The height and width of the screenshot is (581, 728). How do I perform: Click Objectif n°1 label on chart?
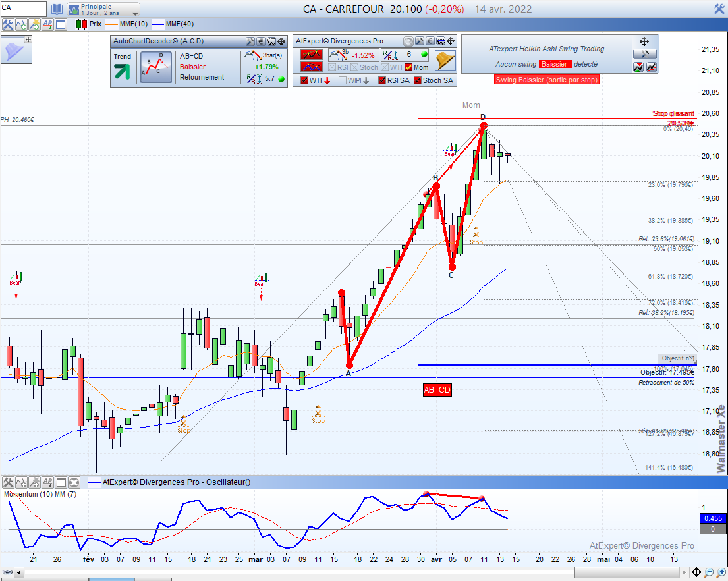click(x=677, y=358)
